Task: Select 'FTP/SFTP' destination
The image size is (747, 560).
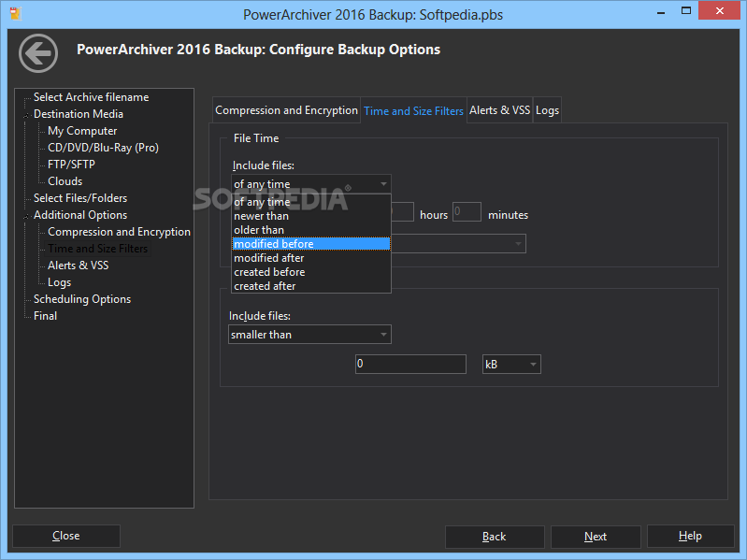Action: (x=71, y=165)
